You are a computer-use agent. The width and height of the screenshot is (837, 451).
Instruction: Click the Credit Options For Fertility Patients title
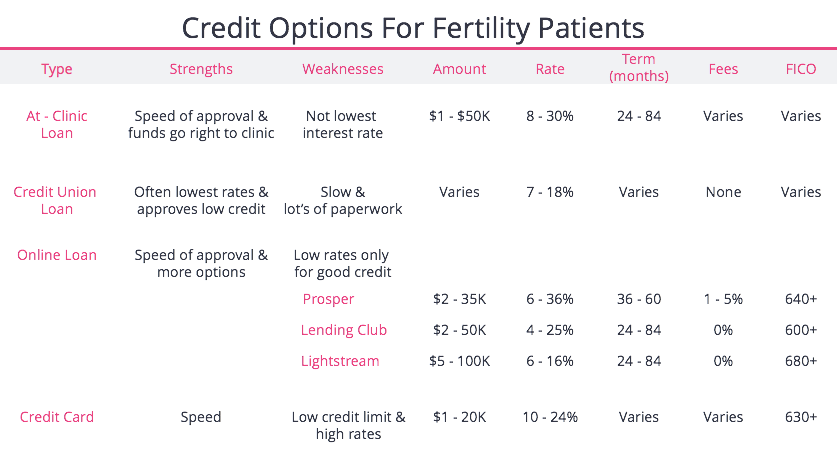coord(418,25)
